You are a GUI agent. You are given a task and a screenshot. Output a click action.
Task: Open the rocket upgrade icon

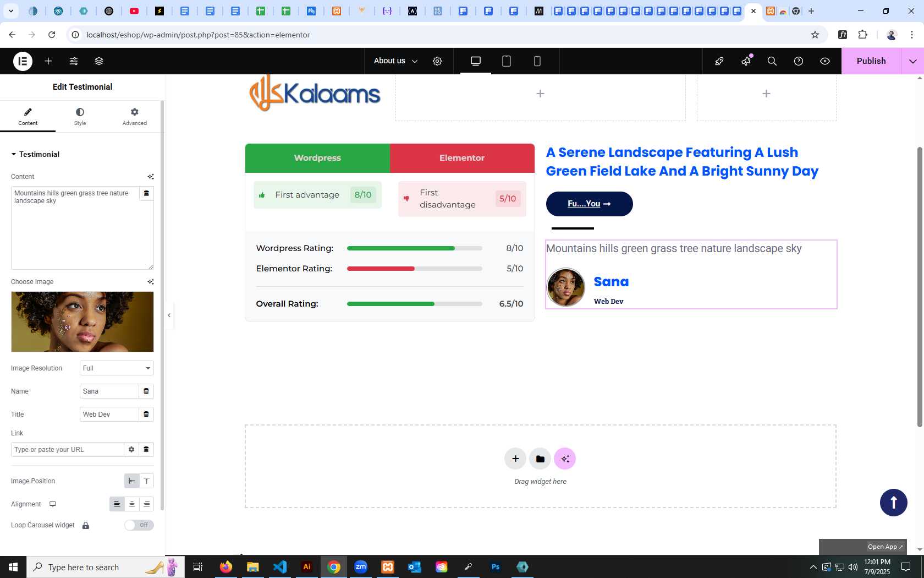719,61
